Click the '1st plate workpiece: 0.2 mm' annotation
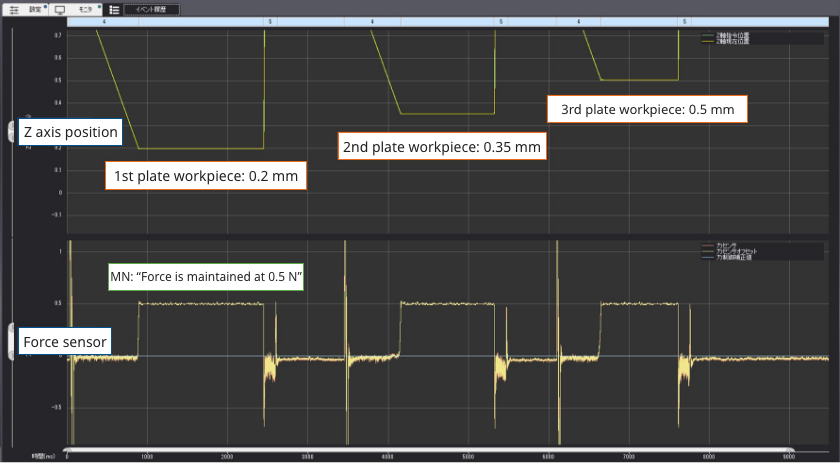840x463 pixels. tap(205, 176)
